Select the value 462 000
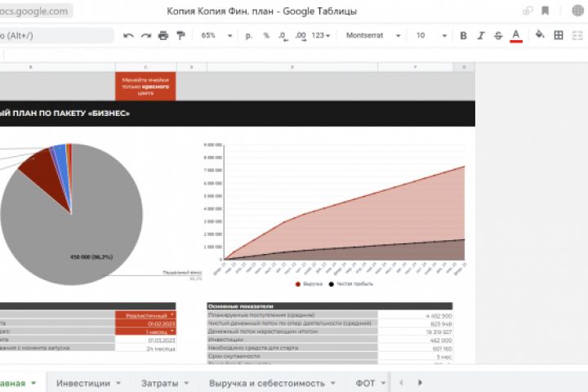The width and height of the screenshot is (588, 392). (415, 341)
